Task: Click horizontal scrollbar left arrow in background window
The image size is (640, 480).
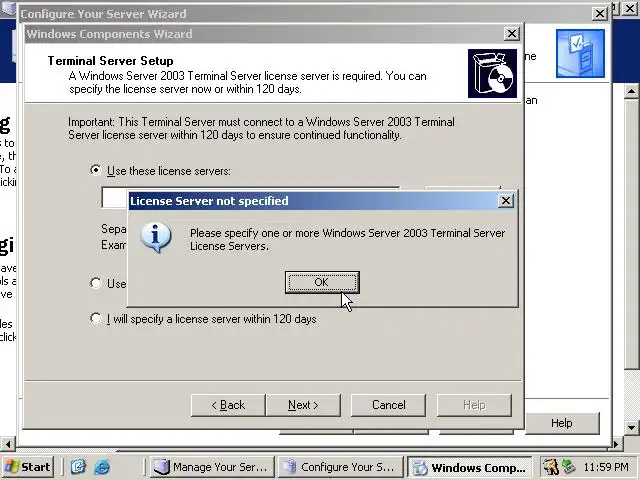Action: click(x=8, y=443)
